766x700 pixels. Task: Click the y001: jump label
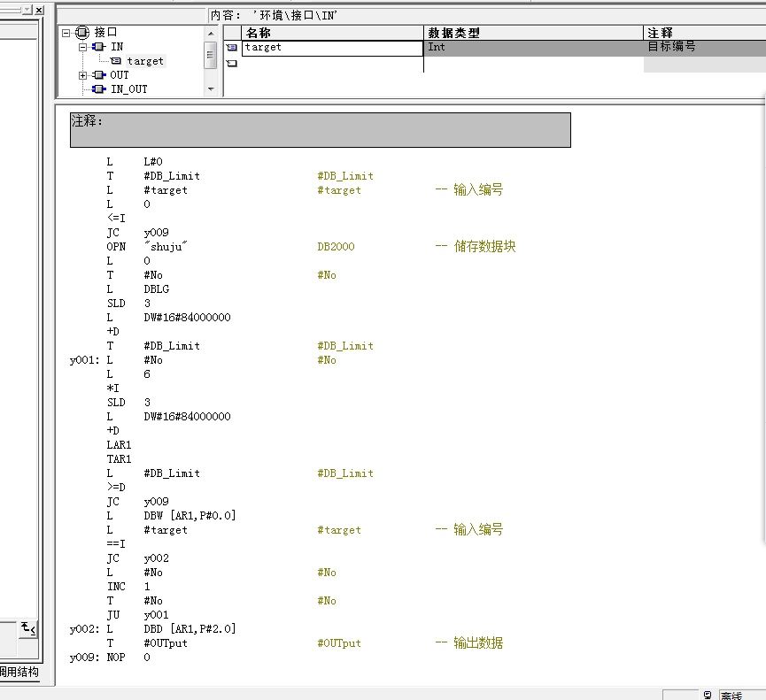(84, 360)
